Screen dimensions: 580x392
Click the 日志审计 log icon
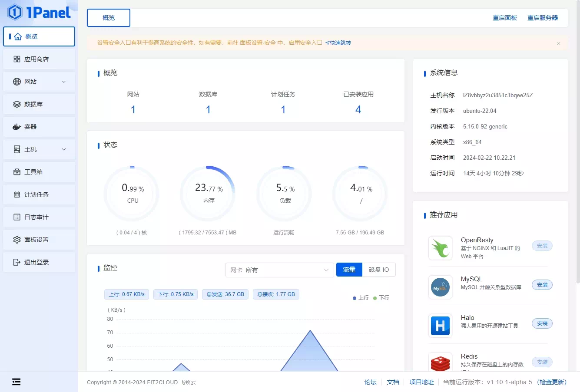(x=17, y=217)
